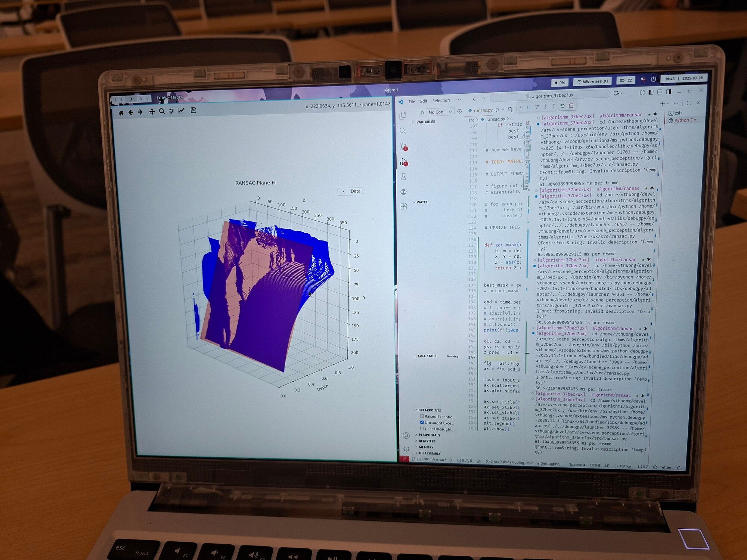The image size is (747, 560).
Task: Click the red remote indicator in status bar
Action: pos(405,459)
